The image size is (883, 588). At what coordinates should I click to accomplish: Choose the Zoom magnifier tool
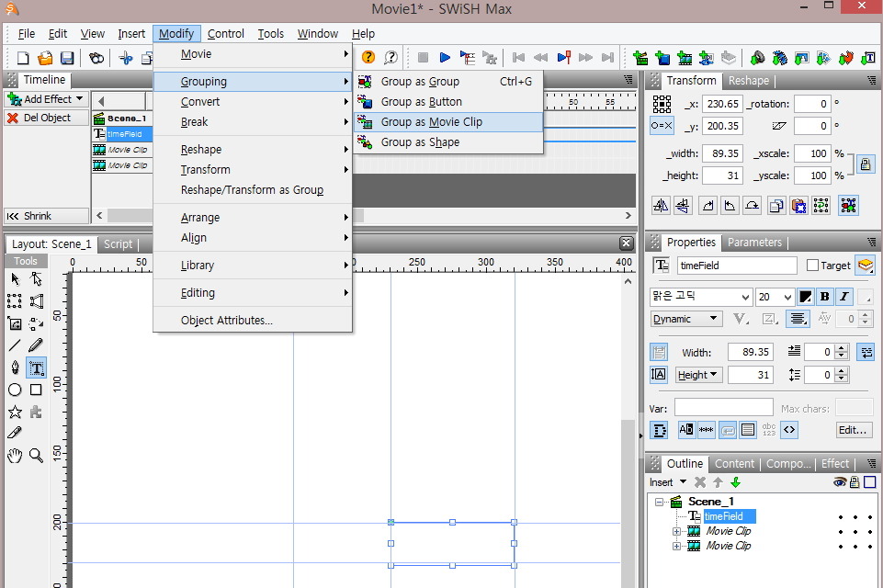coord(36,455)
